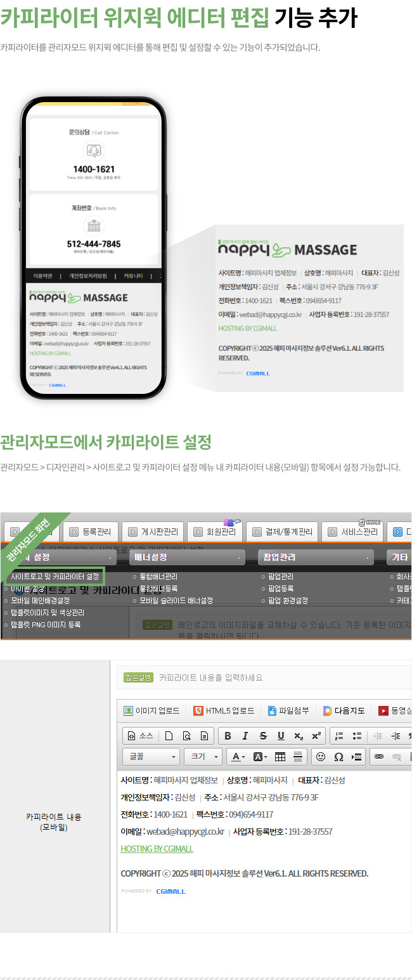Select 팝업 환경설정 menu item
This screenshot has height=980, width=412.
(x=288, y=600)
